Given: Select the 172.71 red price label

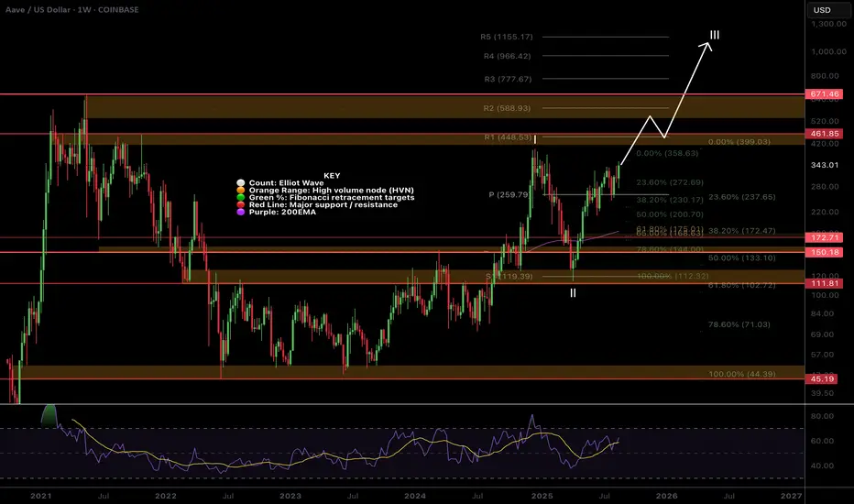Looking at the screenshot, I should point(824,237).
